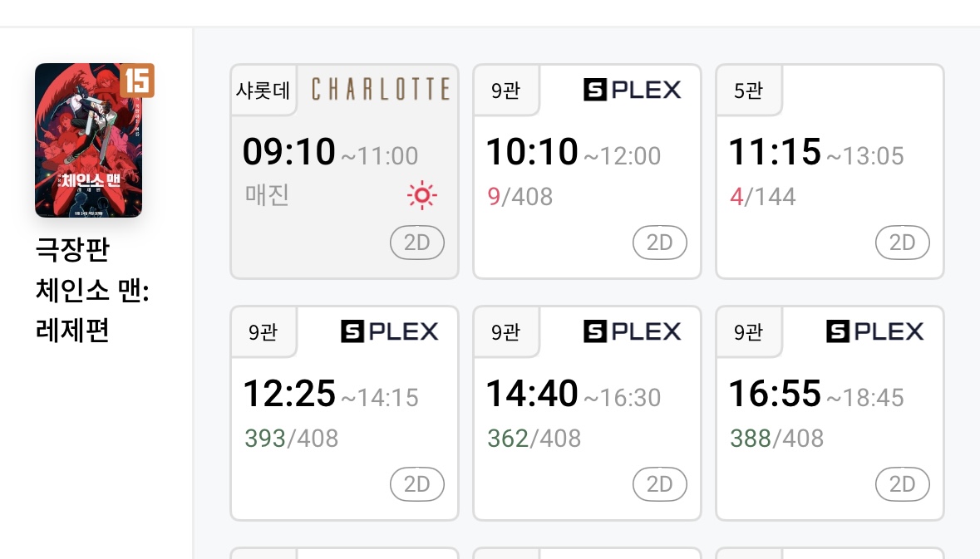Book the 16:55 showtime
Image resolution: width=980 pixels, height=559 pixels.
pos(775,394)
